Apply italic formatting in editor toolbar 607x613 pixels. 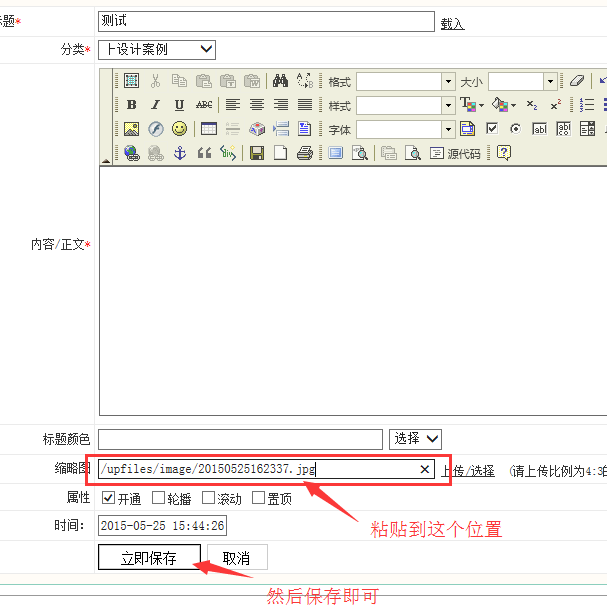[x=155, y=105]
